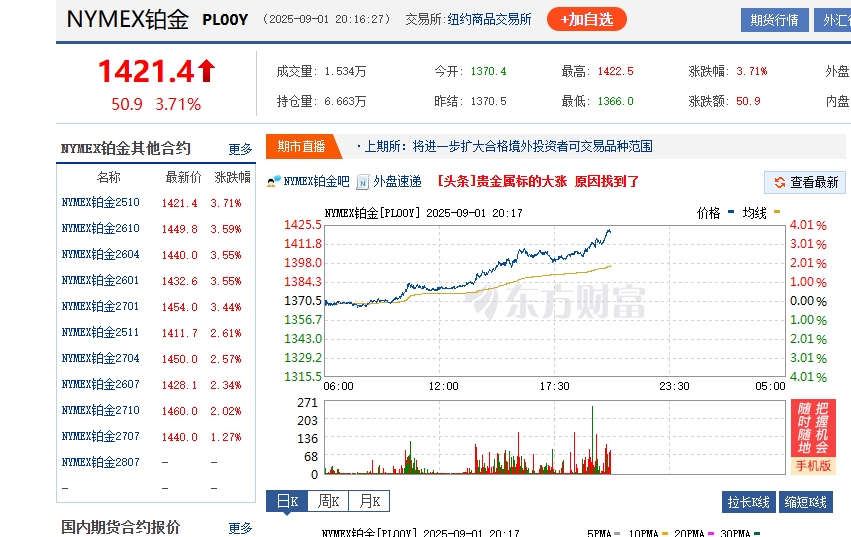Open contract NYMEX铂金2607
This screenshot has height=537, width=851.
(100, 385)
